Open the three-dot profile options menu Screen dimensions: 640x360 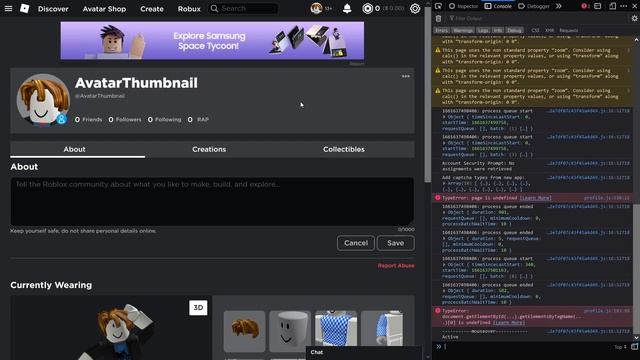point(405,76)
